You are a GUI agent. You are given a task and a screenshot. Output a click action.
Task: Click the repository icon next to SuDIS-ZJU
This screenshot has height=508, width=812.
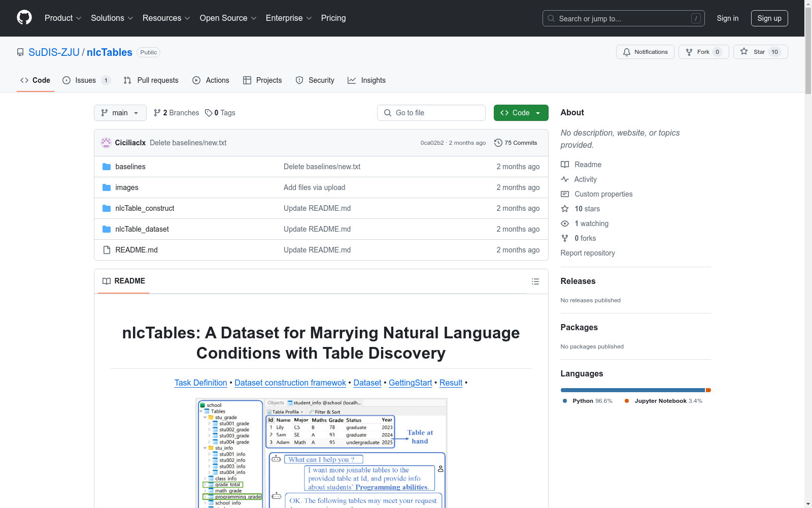pyautogui.click(x=20, y=52)
